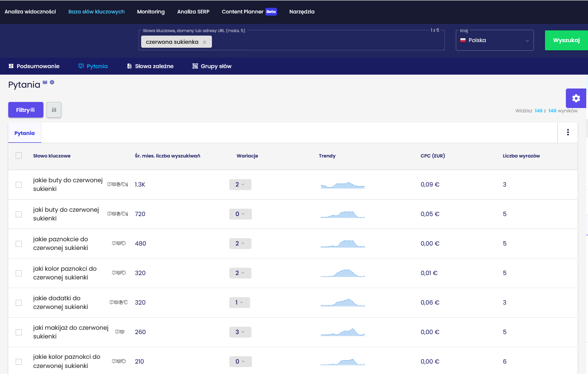Go to Monitoring in top navigation
The width and height of the screenshot is (588, 374).
(151, 12)
